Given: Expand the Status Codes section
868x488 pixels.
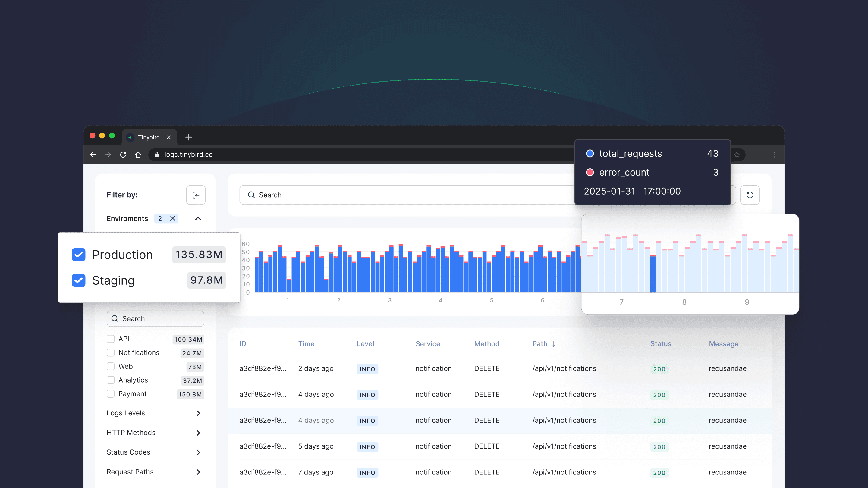Looking at the screenshot, I should coord(198,452).
